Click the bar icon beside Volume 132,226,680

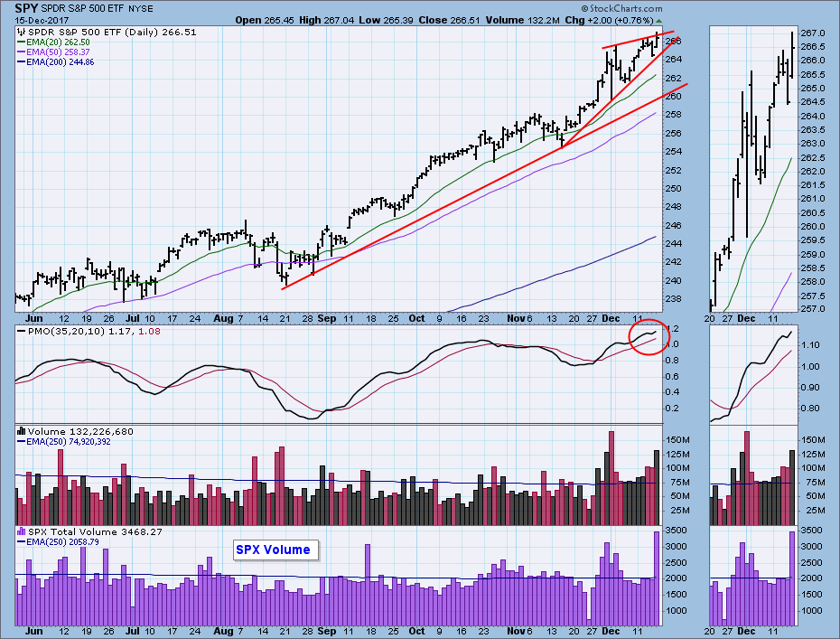pos(22,431)
